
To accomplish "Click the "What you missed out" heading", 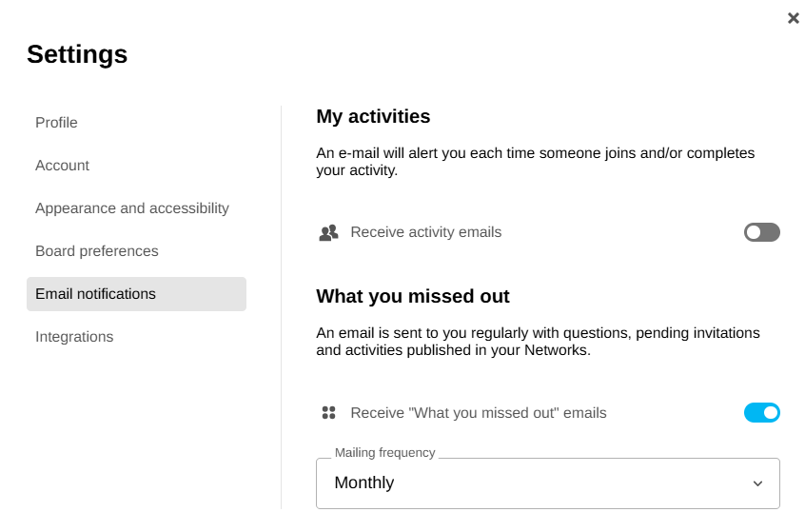I will [413, 296].
